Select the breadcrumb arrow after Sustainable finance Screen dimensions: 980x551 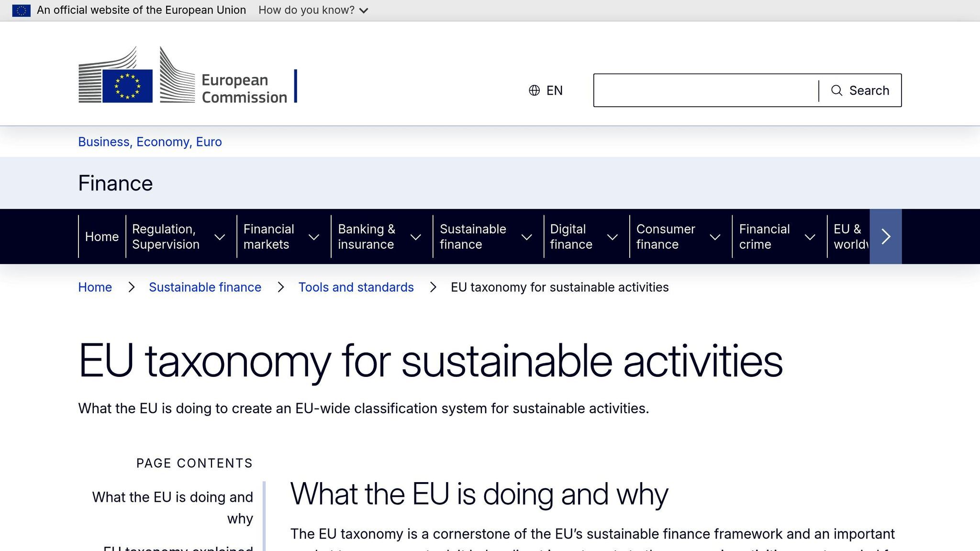pyautogui.click(x=280, y=287)
